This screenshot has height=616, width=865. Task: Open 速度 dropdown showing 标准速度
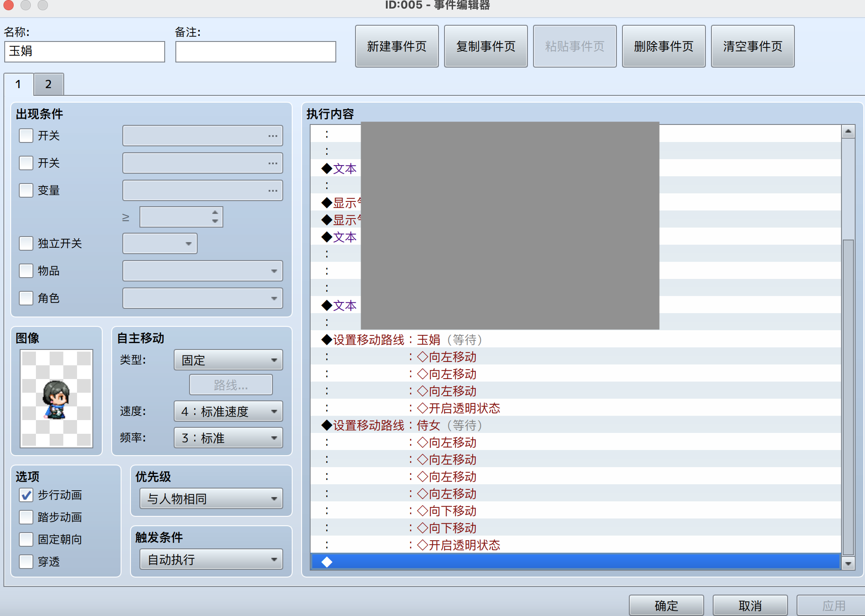(228, 412)
